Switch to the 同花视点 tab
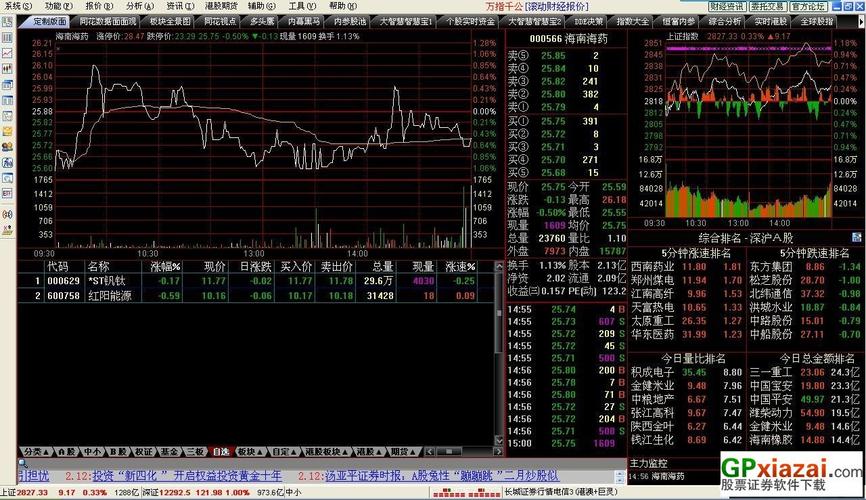This screenshot has width=866, height=500. click(220, 22)
